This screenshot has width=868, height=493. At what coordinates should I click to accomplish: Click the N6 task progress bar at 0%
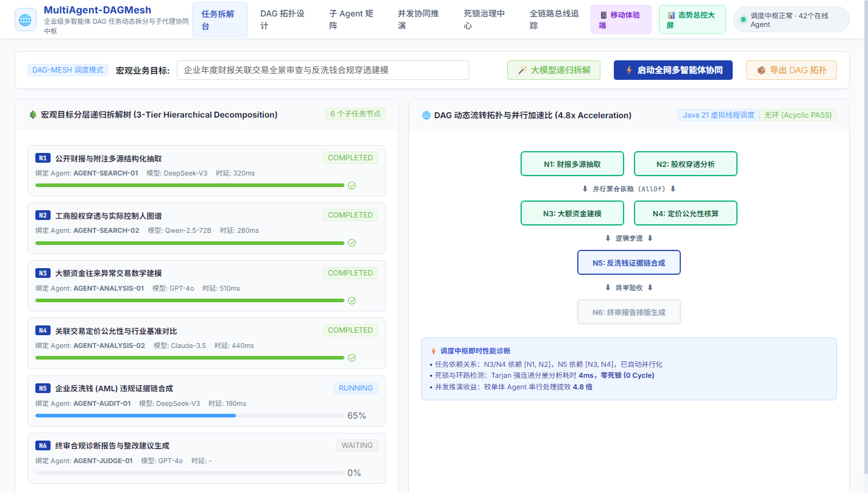pos(190,473)
